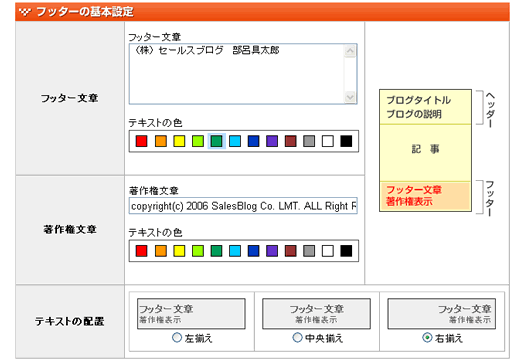Click the bold 著作権文章 row label

click(x=69, y=229)
